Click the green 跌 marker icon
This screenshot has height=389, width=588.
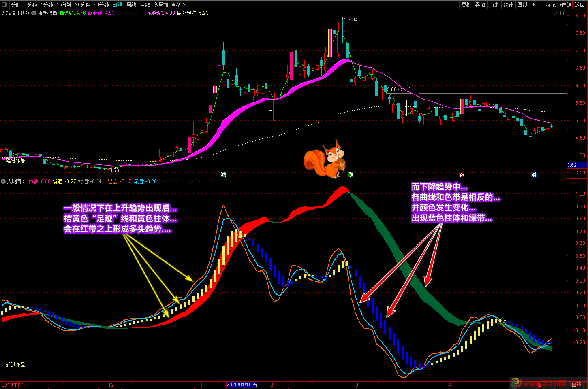[351, 174]
